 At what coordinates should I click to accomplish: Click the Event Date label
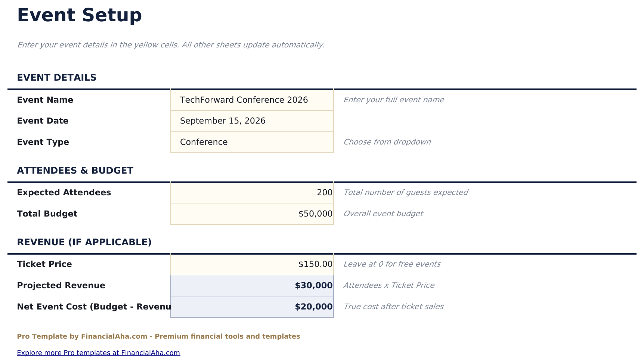(x=43, y=121)
